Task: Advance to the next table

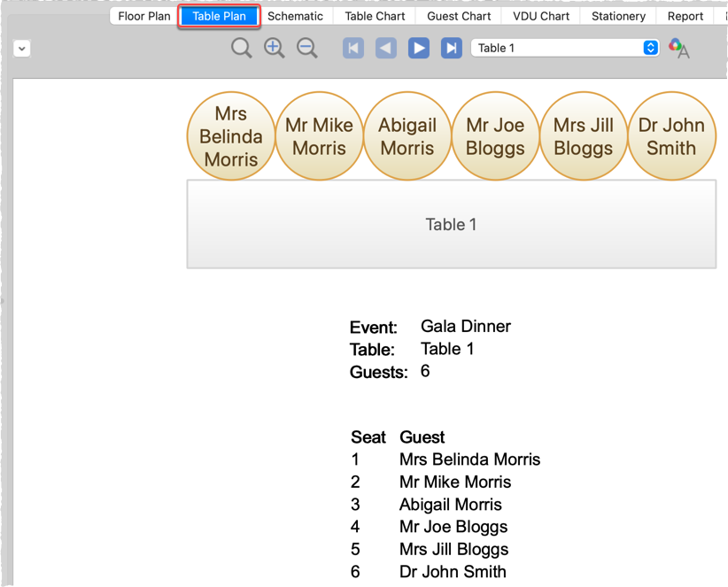Action: (x=418, y=48)
